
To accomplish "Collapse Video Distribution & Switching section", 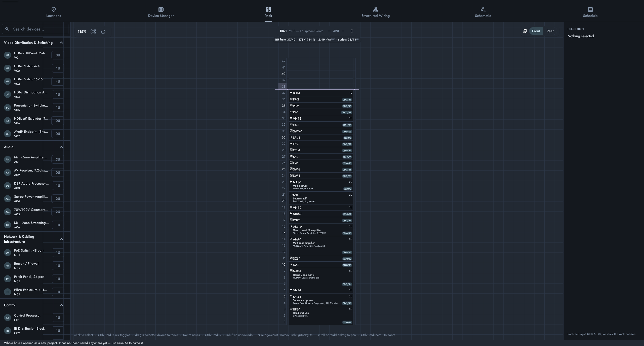I will click(61, 43).
